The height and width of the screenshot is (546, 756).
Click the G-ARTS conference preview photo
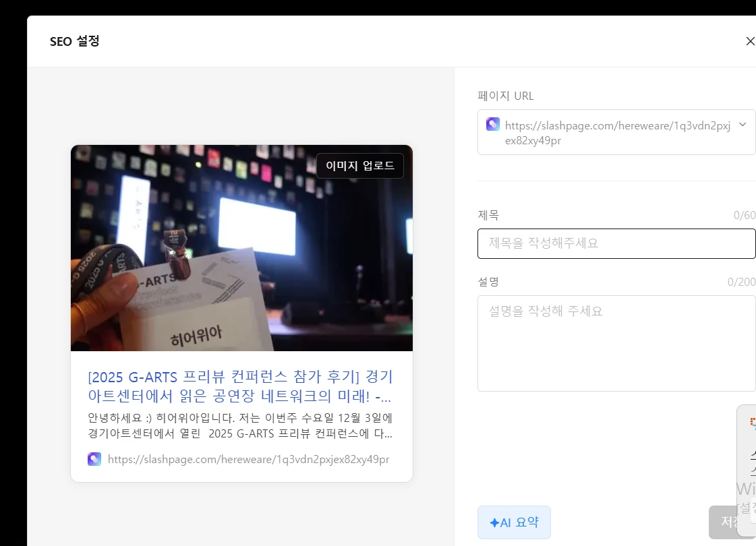[x=241, y=256]
